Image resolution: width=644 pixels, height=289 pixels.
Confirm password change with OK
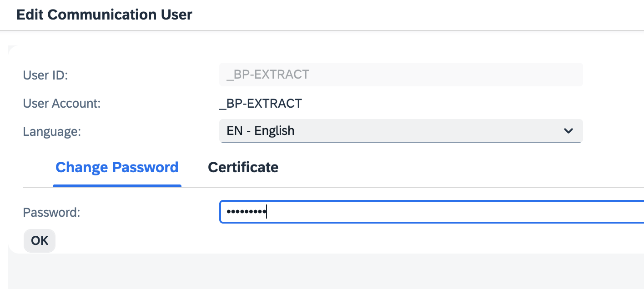click(39, 240)
